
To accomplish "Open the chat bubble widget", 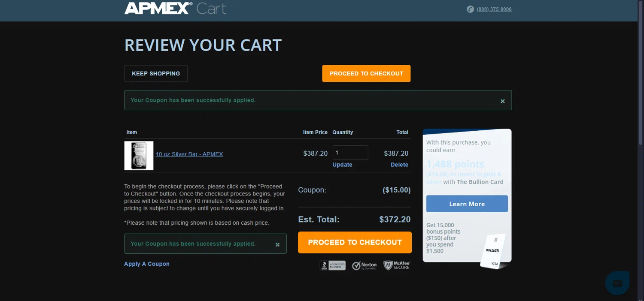I will [x=617, y=283].
